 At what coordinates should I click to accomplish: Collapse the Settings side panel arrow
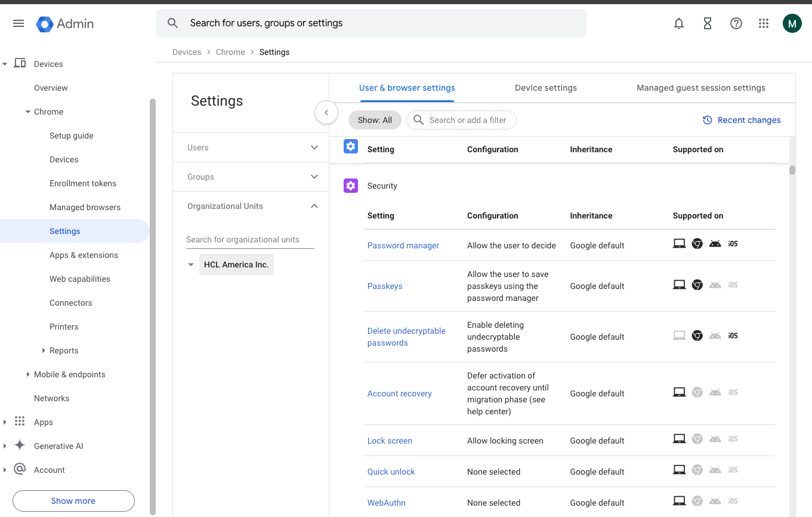326,112
